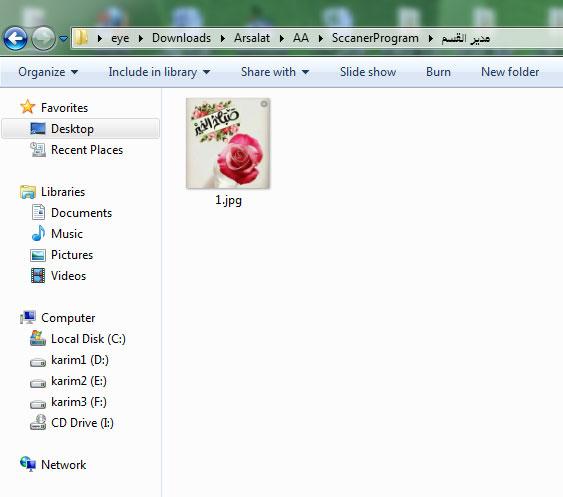Open the Organize menu
The width and height of the screenshot is (563, 497).
(48, 72)
